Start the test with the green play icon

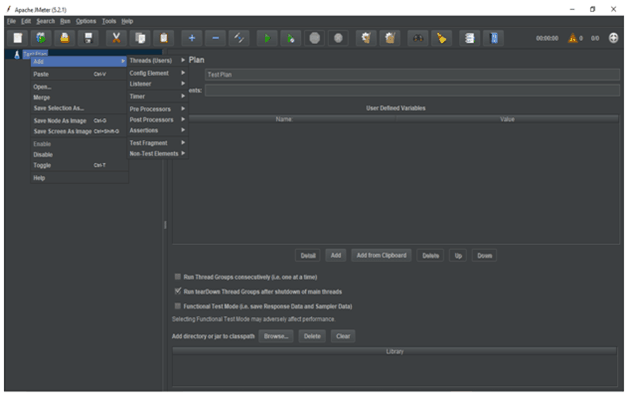click(x=267, y=38)
